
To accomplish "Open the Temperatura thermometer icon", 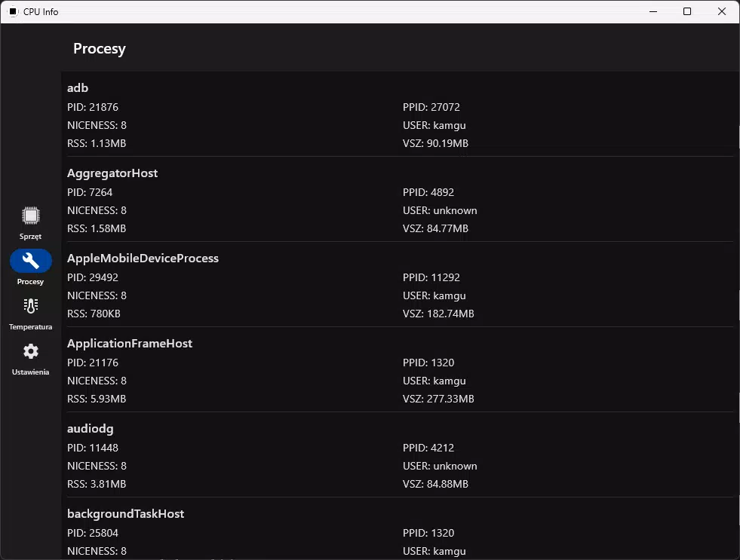I will tap(31, 306).
